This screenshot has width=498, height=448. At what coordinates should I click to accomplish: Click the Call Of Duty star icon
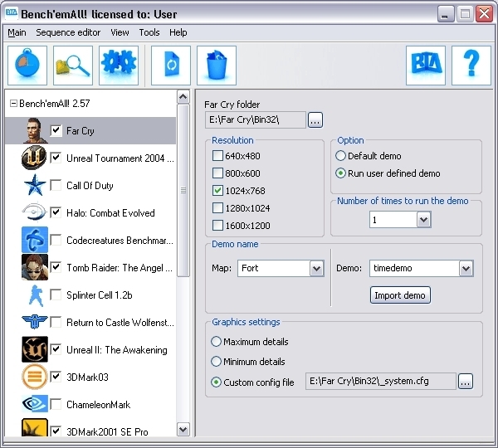click(x=35, y=185)
